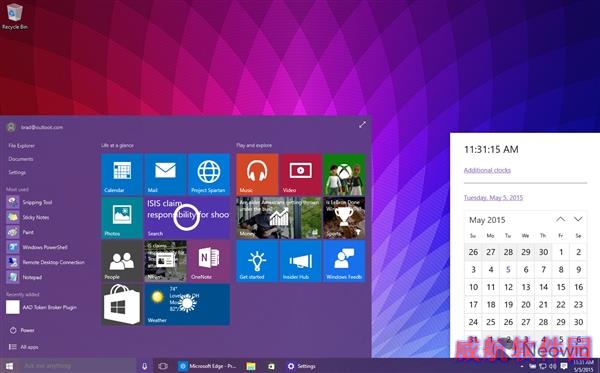600x373 pixels.
Task: Open AAD Token Broker Plugin entry
Action: [x=41, y=307]
